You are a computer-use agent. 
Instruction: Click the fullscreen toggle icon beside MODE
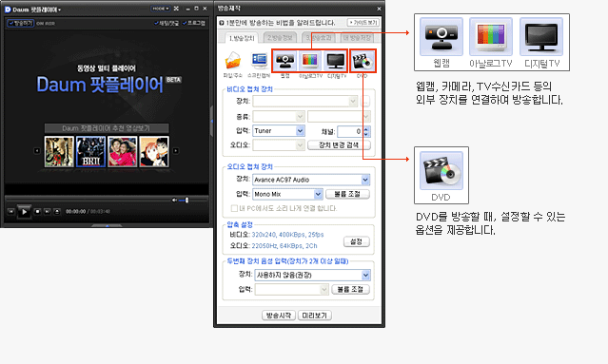[x=176, y=9]
